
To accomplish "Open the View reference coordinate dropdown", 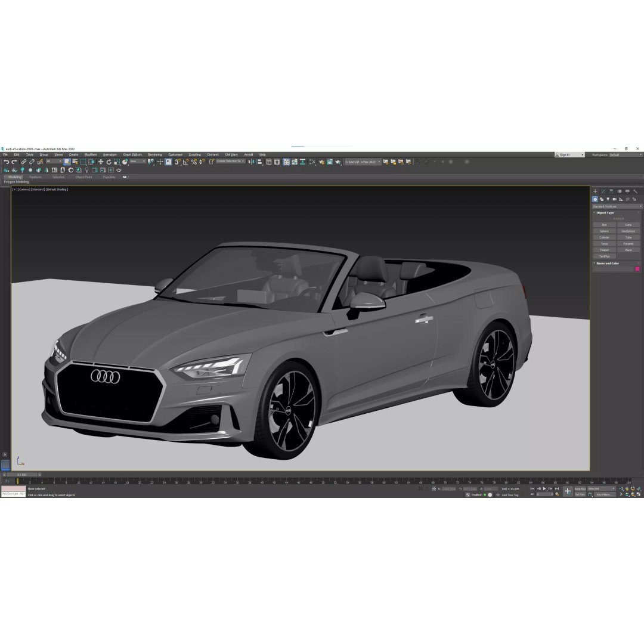I will coord(138,162).
